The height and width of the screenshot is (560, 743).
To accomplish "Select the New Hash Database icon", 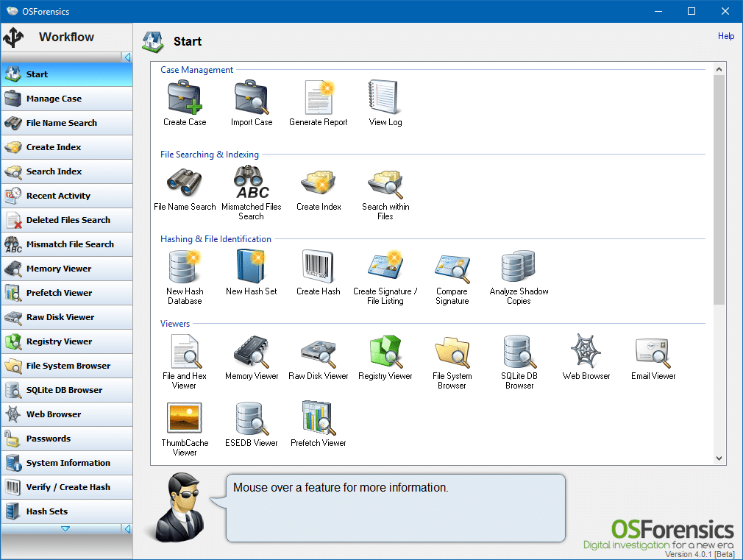I will [x=184, y=267].
